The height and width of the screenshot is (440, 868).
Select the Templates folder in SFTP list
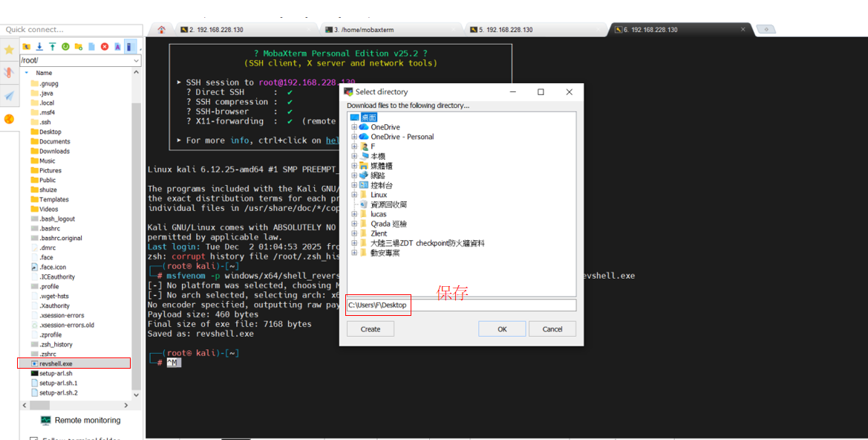point(53,199)
